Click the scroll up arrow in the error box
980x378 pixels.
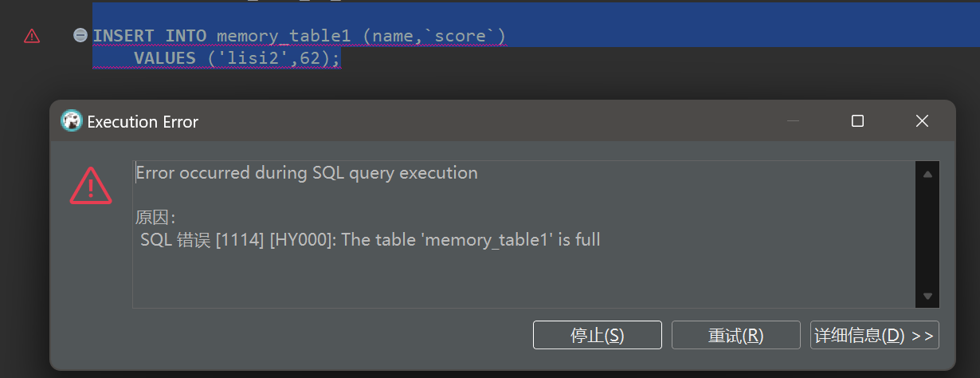pos(927,174)
